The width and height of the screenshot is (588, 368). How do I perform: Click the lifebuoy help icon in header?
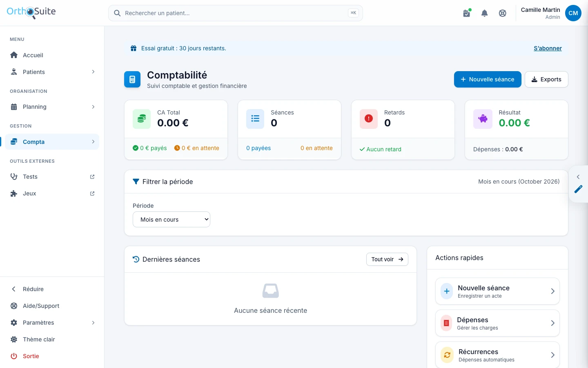(503, 13)
